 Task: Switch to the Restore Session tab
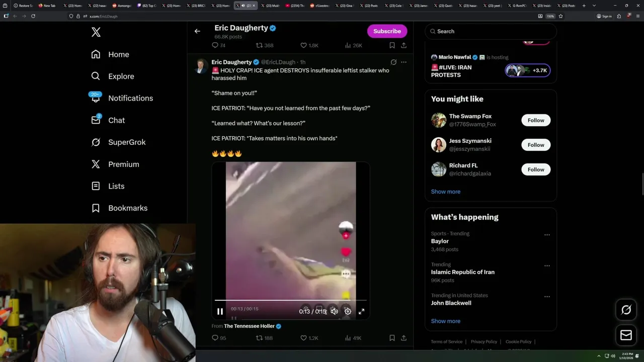(x=23, y=6)
